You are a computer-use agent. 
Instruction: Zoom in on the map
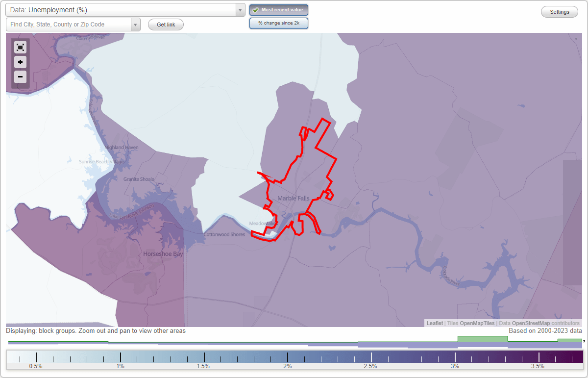point(20,62)
